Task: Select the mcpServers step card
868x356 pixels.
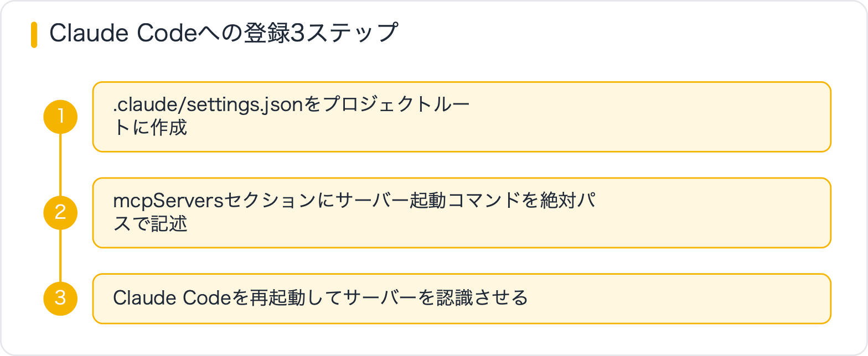Action: (x=462, y=212)
